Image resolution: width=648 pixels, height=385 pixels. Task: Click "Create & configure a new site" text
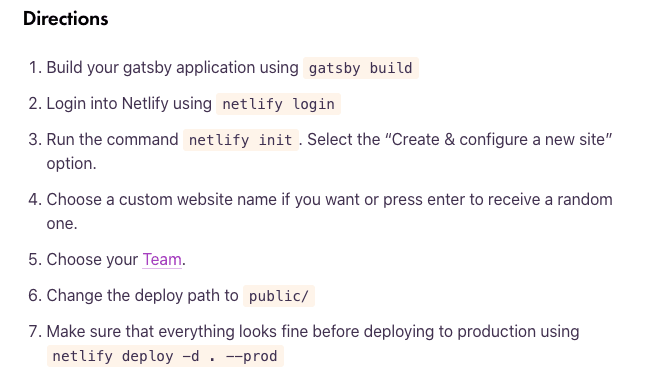(499, 140)
